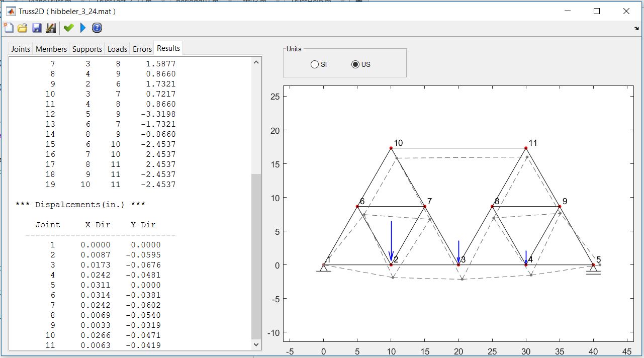Open the Loads tab
Image resolution: width=644 pixels, height=358 pixels.
(x=117, y=48)
